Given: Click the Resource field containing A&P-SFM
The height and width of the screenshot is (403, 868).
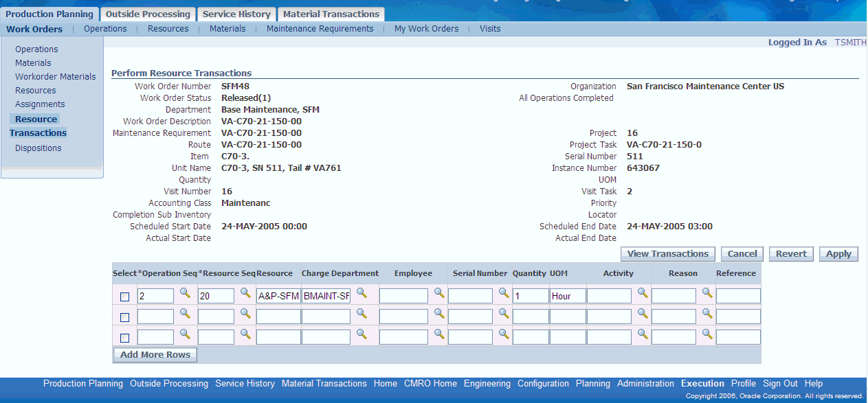Looking at the screenshot, I should (278, 296).
